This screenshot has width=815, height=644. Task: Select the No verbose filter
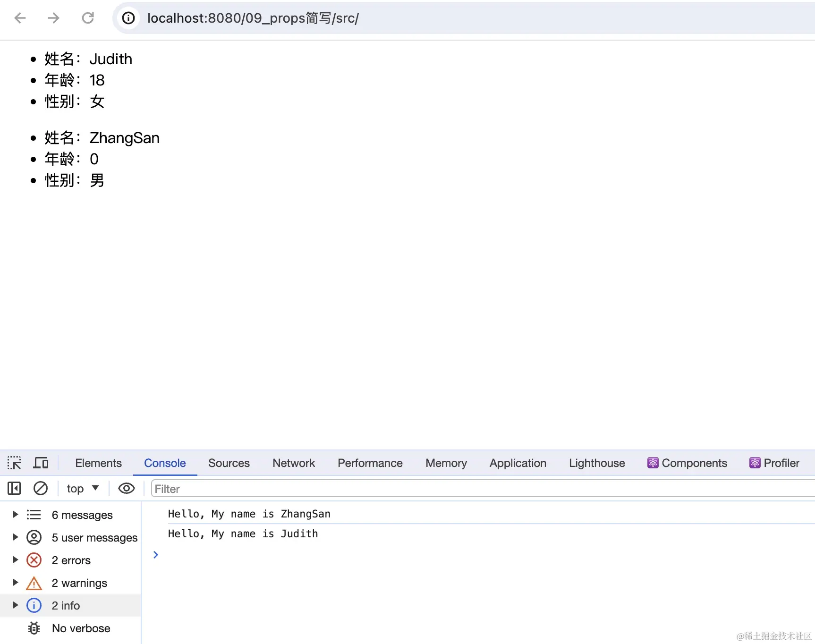81,628
